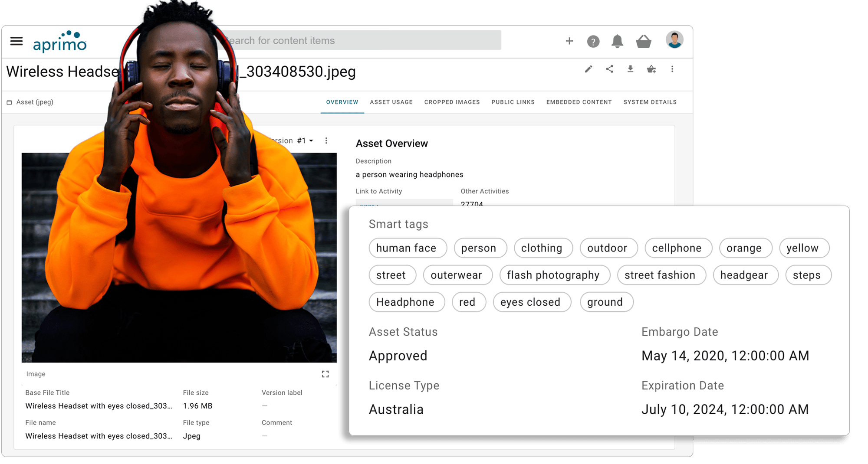Focus the search for content items field
868x464 pixels.
pos(362,40)
